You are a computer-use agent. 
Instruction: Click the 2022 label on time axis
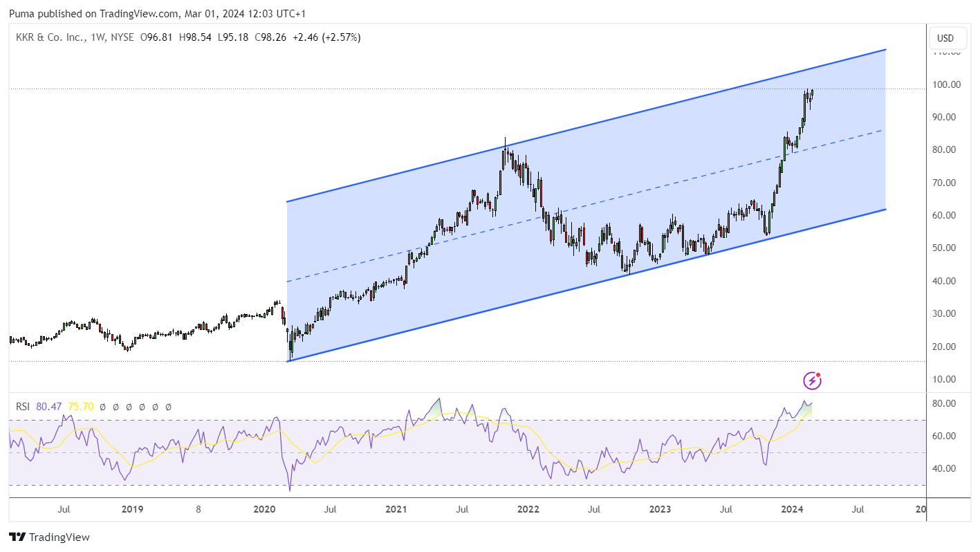(528, 509)
